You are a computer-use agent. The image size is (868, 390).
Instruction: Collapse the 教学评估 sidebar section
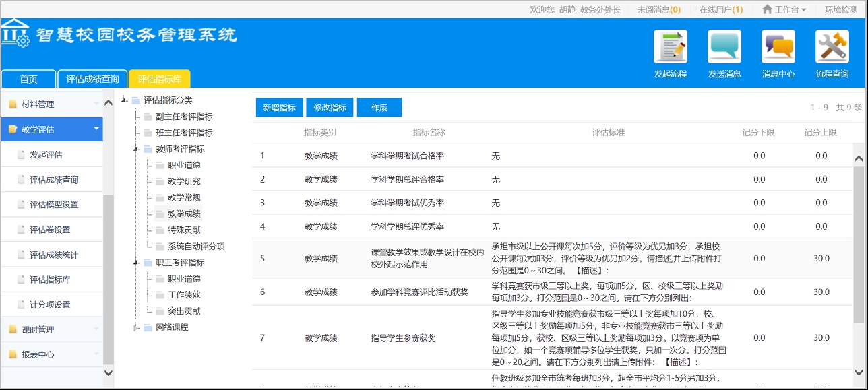96,129
